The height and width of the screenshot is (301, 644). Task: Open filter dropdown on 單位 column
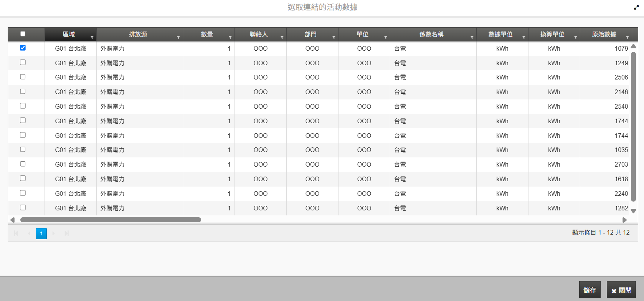(x=386, y=37)
